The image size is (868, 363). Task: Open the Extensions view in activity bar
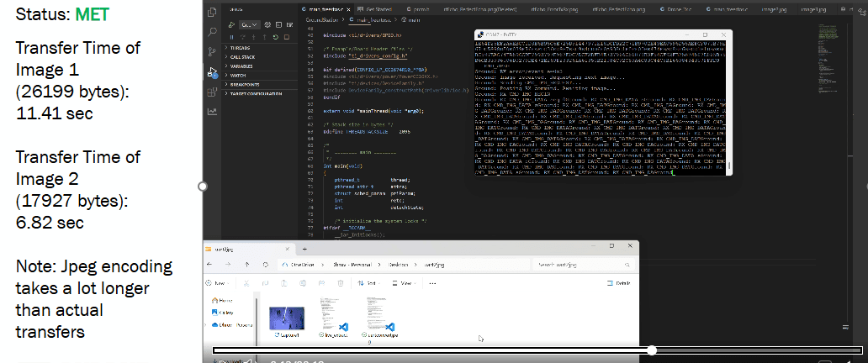212,92
